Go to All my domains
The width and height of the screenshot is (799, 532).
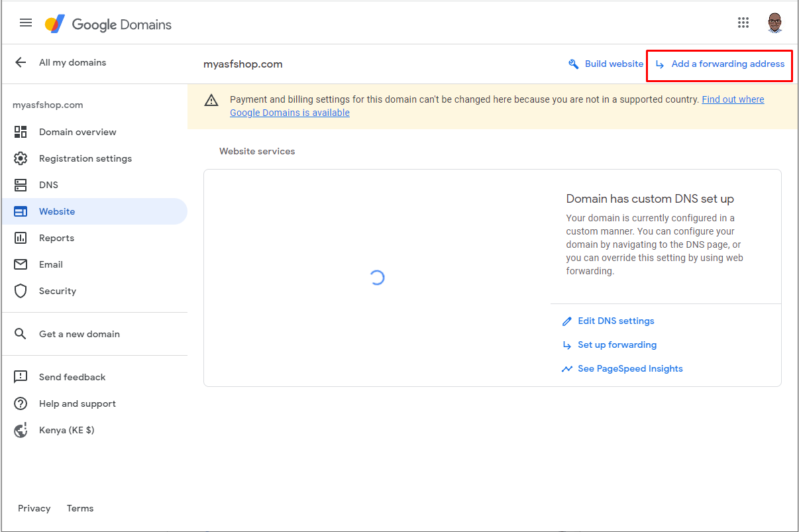tap(72, 62)
